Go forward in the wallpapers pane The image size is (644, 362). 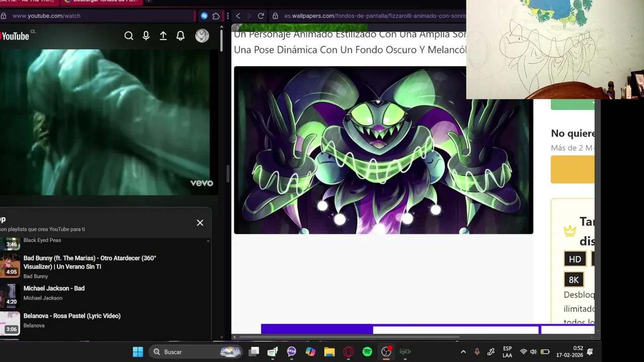249,16
